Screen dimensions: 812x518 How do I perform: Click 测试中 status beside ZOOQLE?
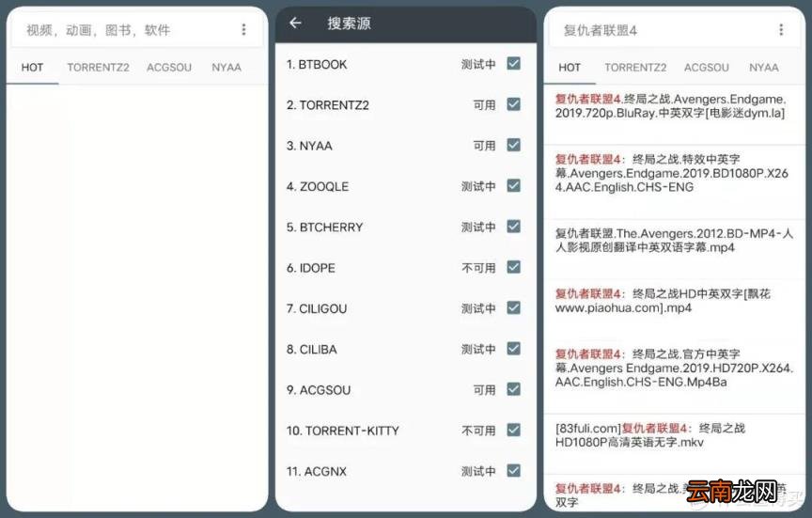(x=478, y=186)
